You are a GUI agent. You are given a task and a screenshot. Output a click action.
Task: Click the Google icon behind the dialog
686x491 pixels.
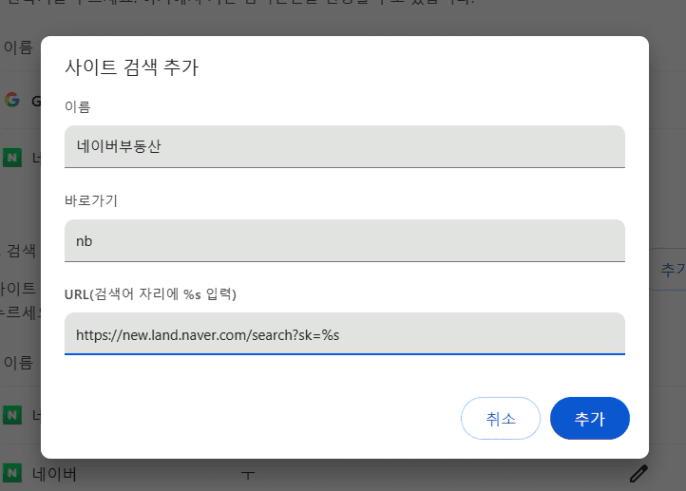coord(12,100)
